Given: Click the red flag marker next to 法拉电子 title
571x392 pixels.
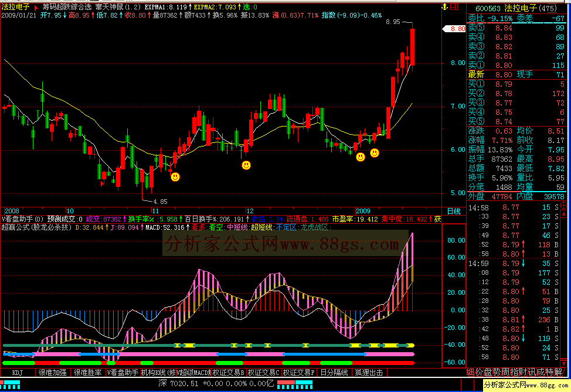Looking at the screenshot, I should pos(36,7).
